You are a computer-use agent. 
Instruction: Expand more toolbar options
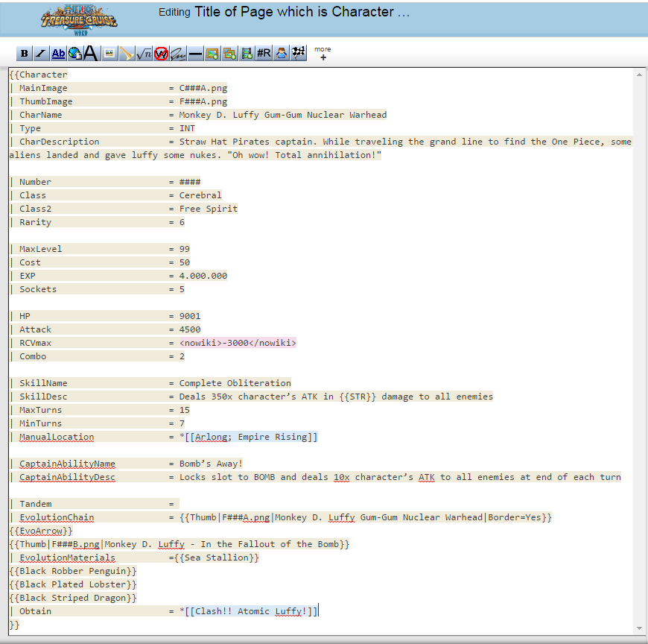[x=323, y=54]
